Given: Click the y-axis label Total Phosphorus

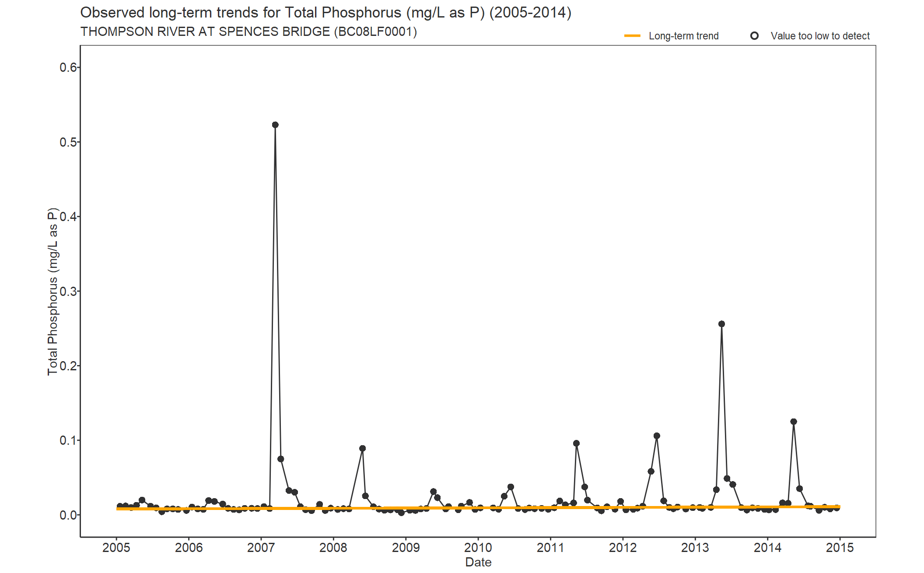Looking at the screenshot, I should tap(52, 292).
